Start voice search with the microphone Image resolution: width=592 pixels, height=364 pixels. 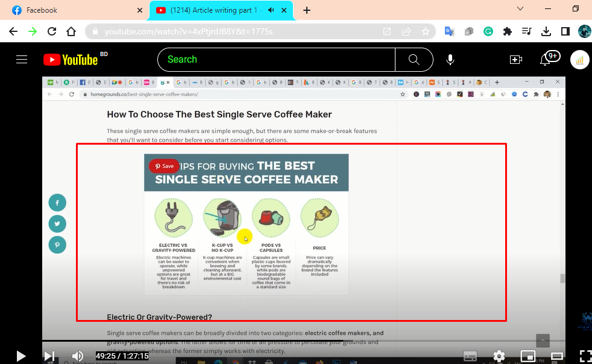[x=450, y=60]
